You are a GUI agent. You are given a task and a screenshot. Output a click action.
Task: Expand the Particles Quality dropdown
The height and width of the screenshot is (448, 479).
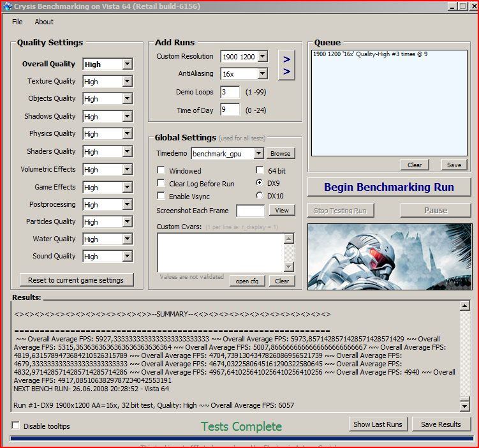tap(127, 221)
